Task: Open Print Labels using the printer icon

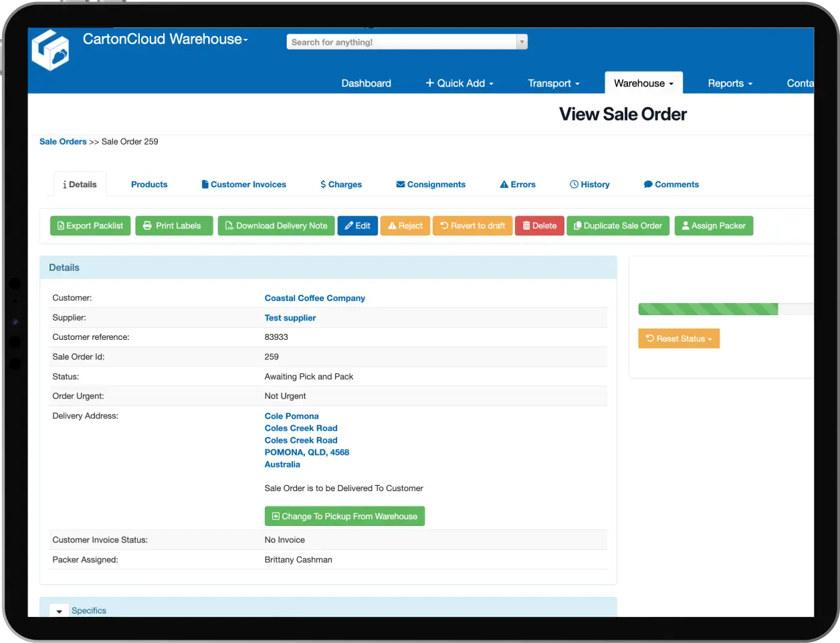Action: (173, 225)
